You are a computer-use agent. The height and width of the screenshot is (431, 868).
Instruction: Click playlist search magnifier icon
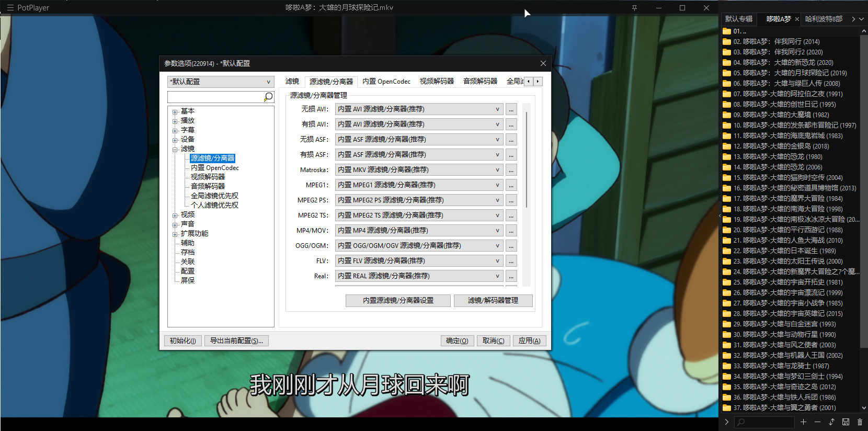741,422
